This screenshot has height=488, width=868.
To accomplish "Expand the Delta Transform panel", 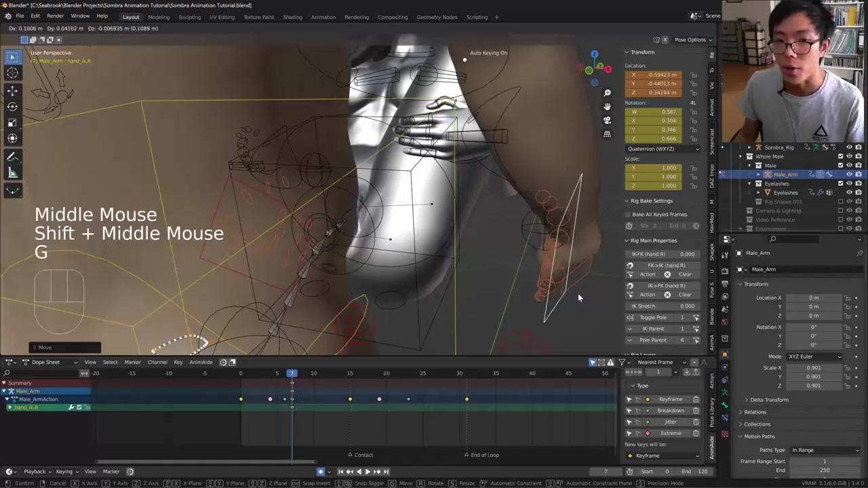I will pyautogui.click(x=769, y=400).
